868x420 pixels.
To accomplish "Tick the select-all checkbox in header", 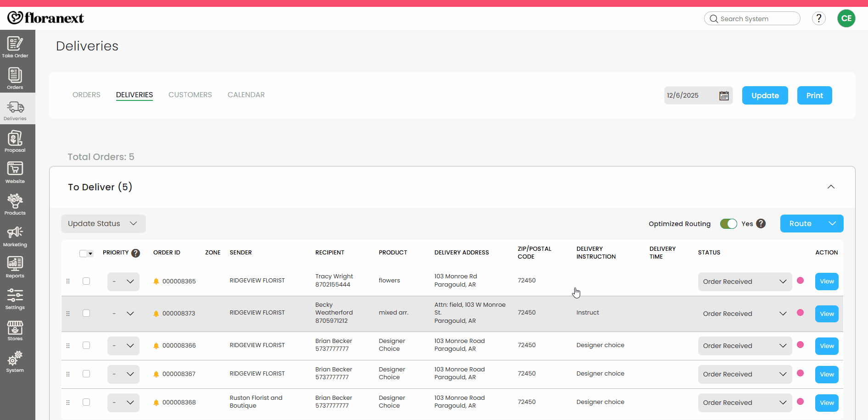I will point(83,254).
